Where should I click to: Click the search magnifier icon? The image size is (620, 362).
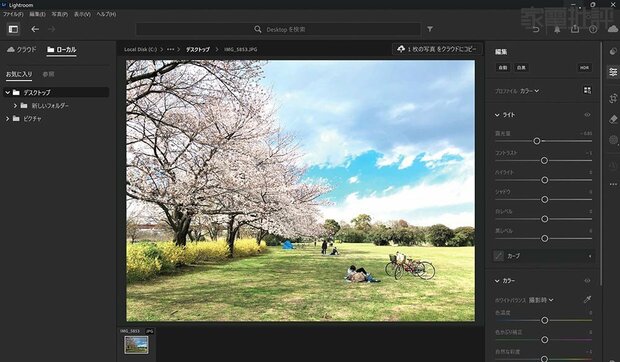[258, 29]
